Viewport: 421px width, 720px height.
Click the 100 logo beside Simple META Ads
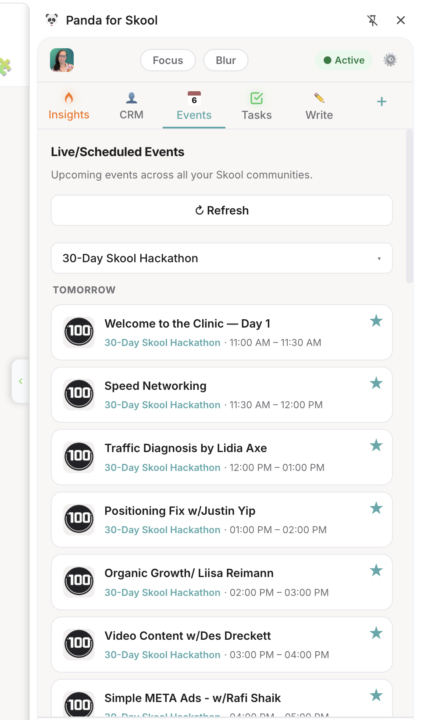click(79, 705)
